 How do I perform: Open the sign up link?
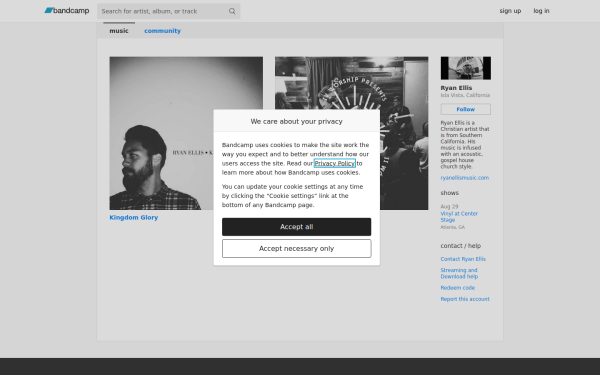(510, 11)
